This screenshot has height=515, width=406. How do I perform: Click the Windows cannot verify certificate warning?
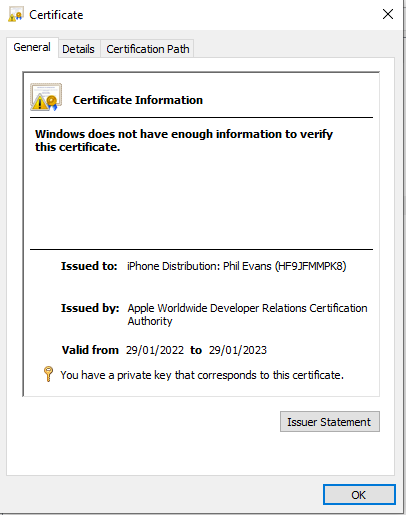coord(184,140)
